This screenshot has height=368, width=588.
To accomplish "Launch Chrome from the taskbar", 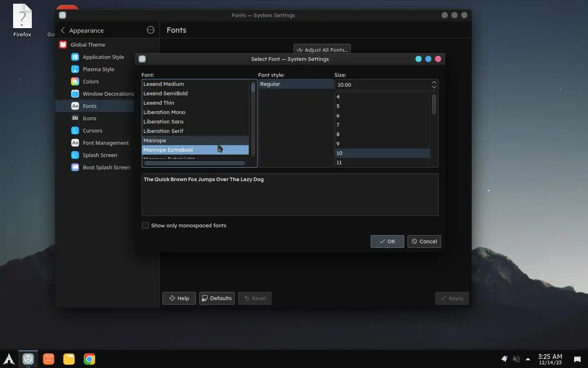I will click(x=89, y=359).
